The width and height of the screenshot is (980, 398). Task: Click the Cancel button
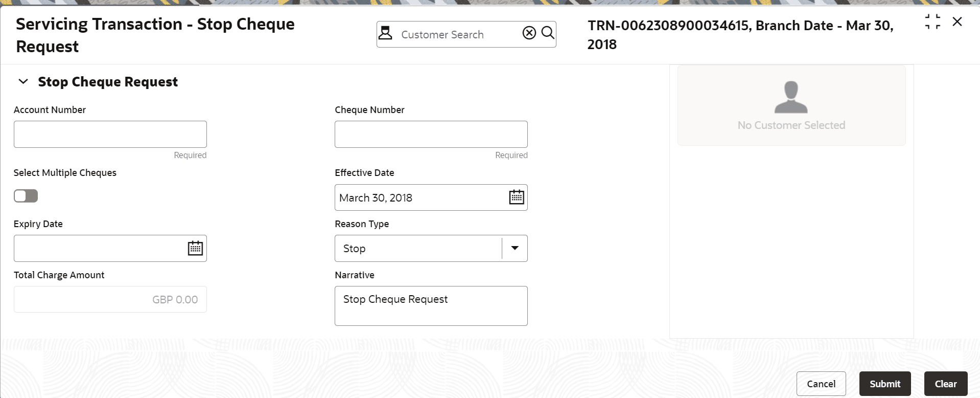[x=821, y=384]
